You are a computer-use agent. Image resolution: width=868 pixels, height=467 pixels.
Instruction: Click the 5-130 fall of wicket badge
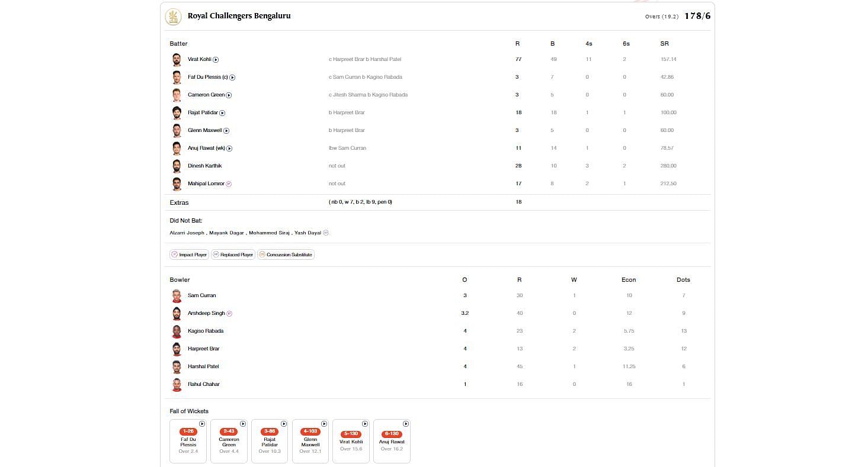(351, 434)
